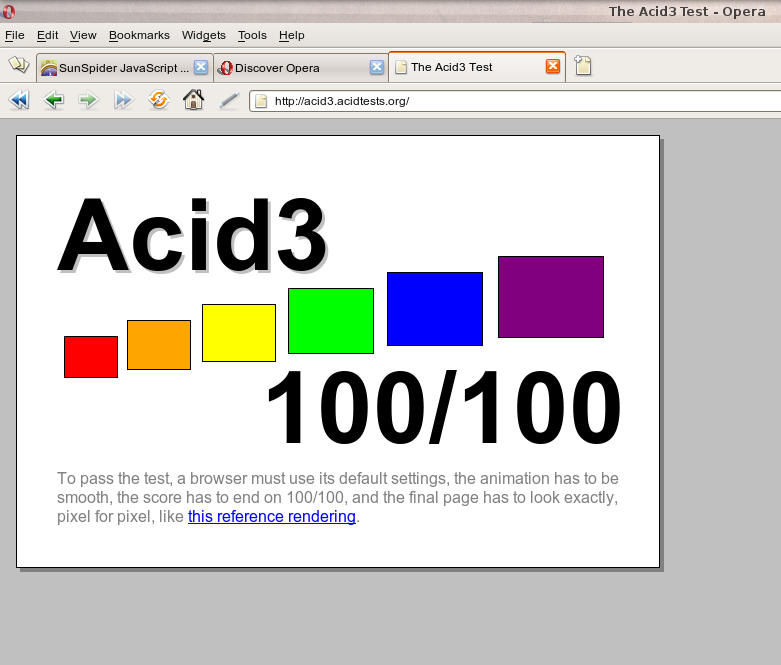Click the page favicon on Acid3 Test tab

pyautogui.click(x=401, y=67)
